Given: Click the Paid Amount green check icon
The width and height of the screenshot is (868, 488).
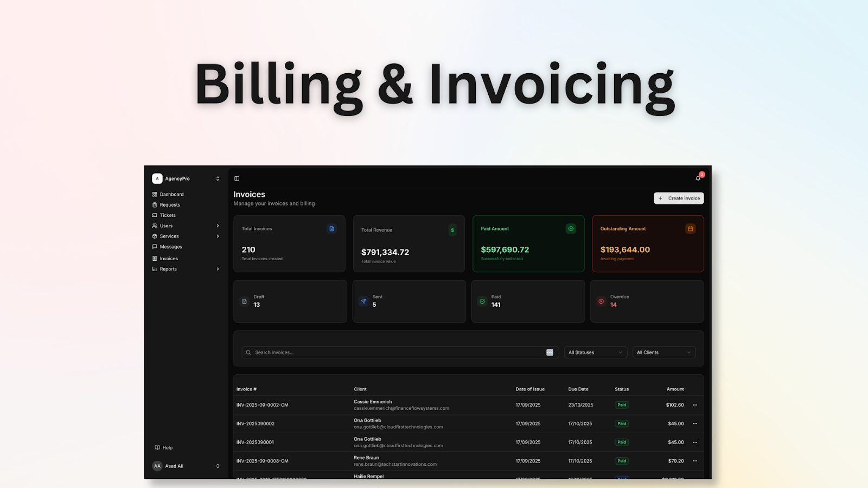Looking at the screenshot, I should tap(571, 228).
